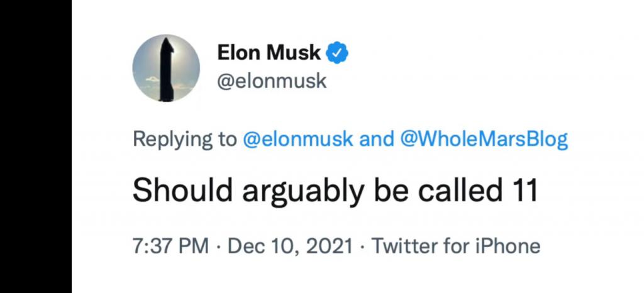Click the word 'Should' in the tweet
Screen dimensions: 644x293
pyautogui.click(x=183, y=190)
